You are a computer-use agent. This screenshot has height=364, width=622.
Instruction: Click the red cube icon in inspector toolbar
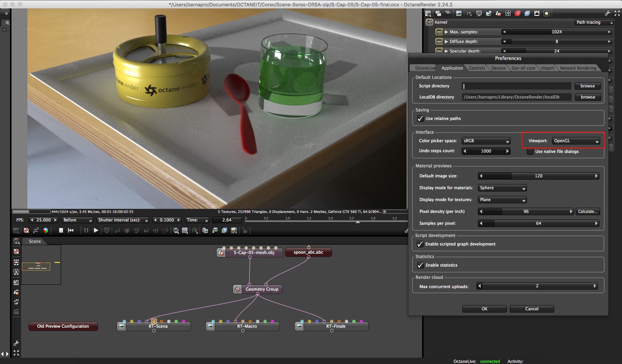click(517, 13)
